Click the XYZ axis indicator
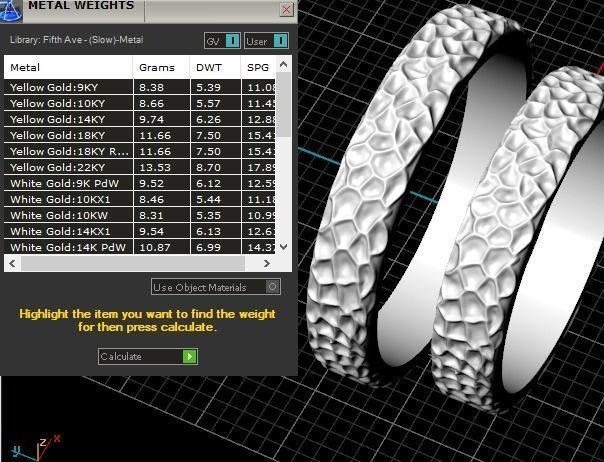This screenshot has height=462, width=604. coord(35,448)
